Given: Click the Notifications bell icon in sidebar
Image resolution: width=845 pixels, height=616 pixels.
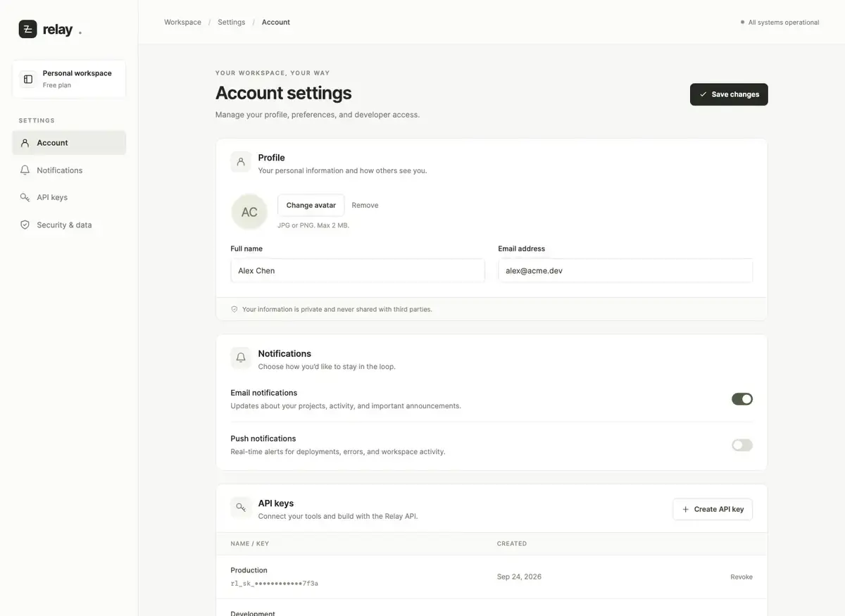Looking at the screenshot, I should point(25,170).
